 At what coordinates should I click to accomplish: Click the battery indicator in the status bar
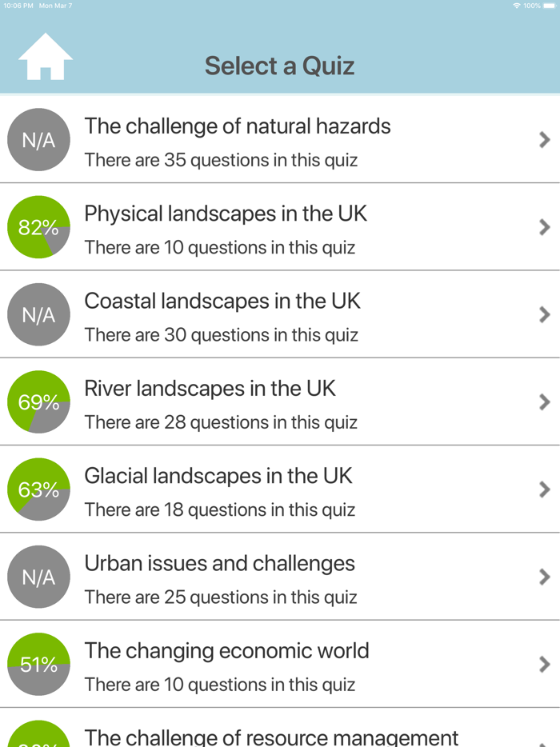(x=551, y=4)
